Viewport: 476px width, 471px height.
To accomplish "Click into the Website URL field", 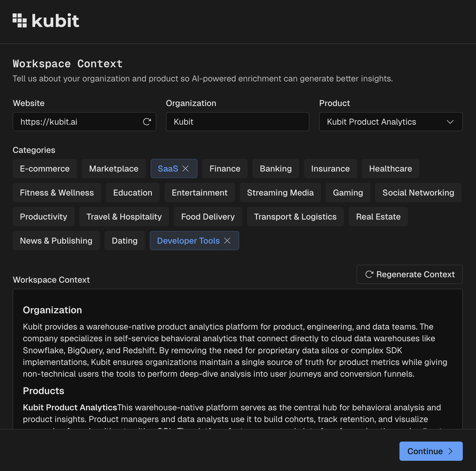I will (x=78, y=122).
